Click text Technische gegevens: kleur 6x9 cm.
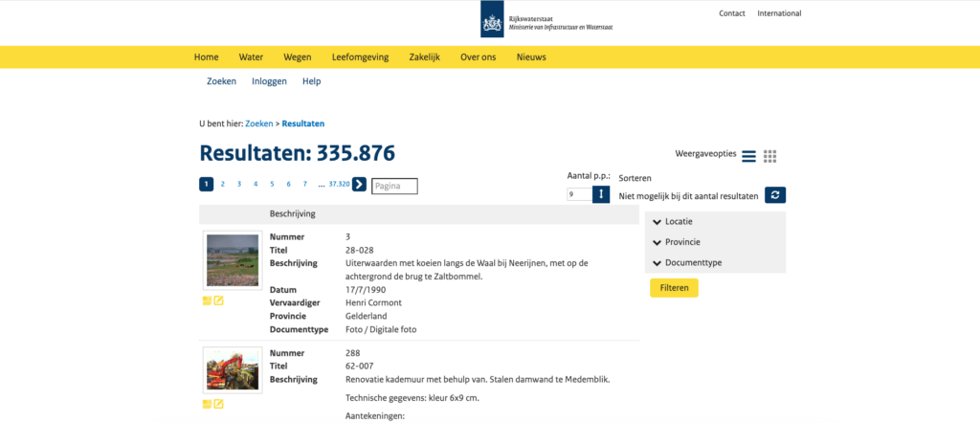Image resolution: width=980 pixels, height=423 pixels. pos(412,398)
